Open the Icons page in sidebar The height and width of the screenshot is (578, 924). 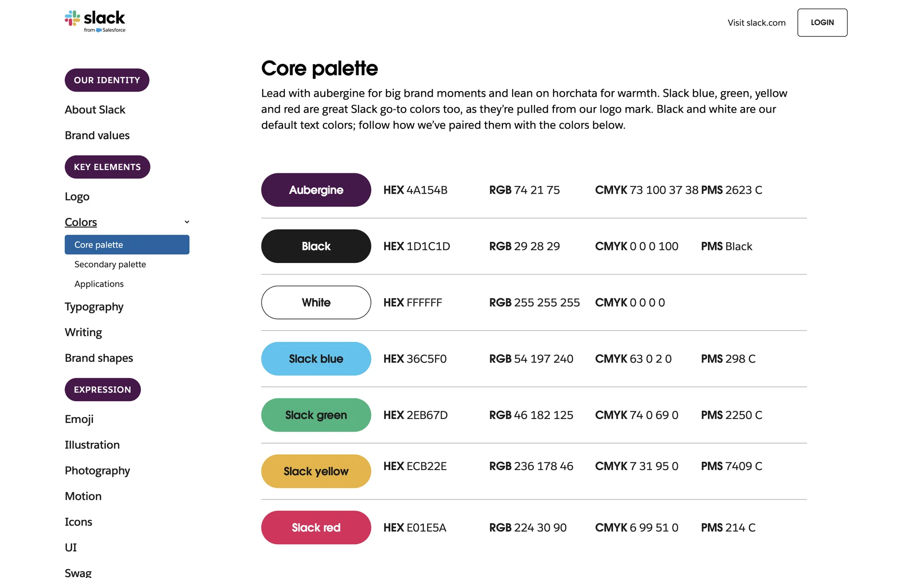pos(78,522)
